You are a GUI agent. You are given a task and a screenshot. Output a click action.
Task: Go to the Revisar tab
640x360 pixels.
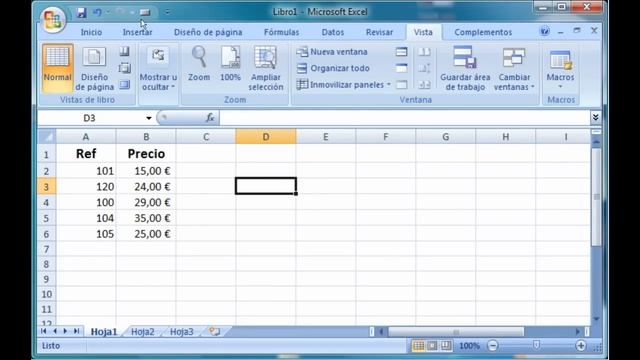click(x=379, y=32)
